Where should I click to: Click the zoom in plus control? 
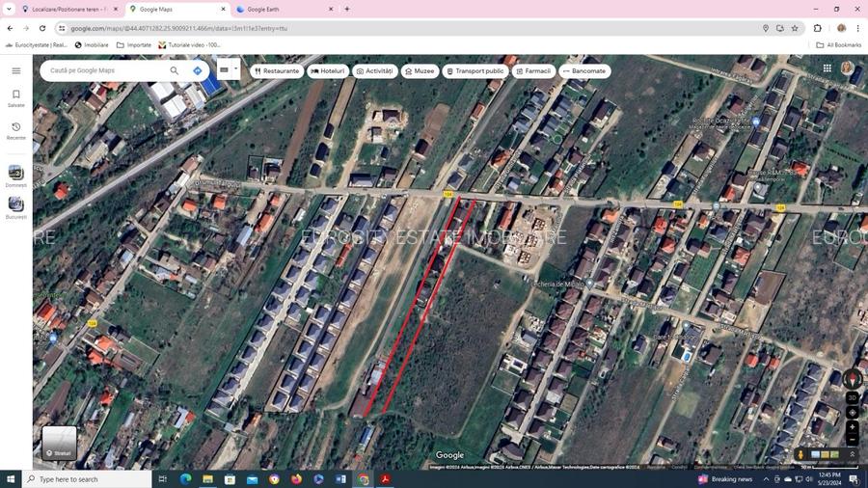pos(852,426)
